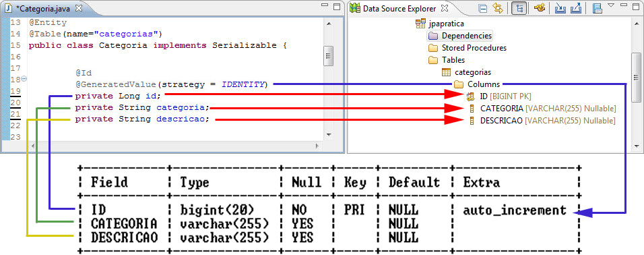Click Import profiles icon
The image size is (644, 255).
(x=560, y=8)
